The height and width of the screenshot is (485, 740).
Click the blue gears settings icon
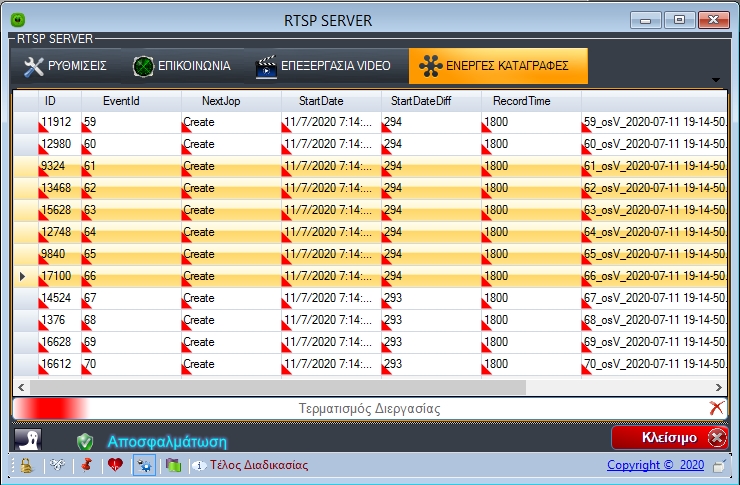144,465
